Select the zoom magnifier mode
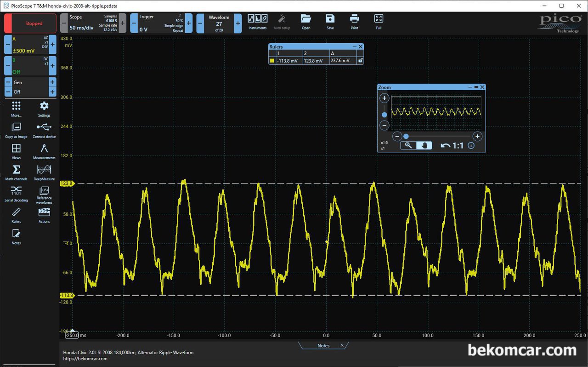 [408, 145]
